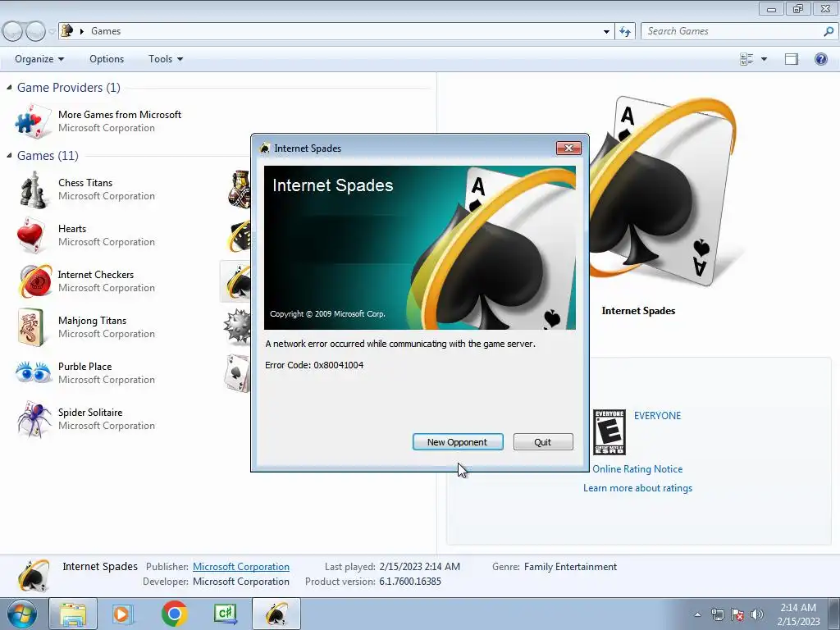Image resolution: width=840 pixels, height=630 pixels.
Task: Click the ESRB Everyone rating icon
Action: click(x=609, y=432)
